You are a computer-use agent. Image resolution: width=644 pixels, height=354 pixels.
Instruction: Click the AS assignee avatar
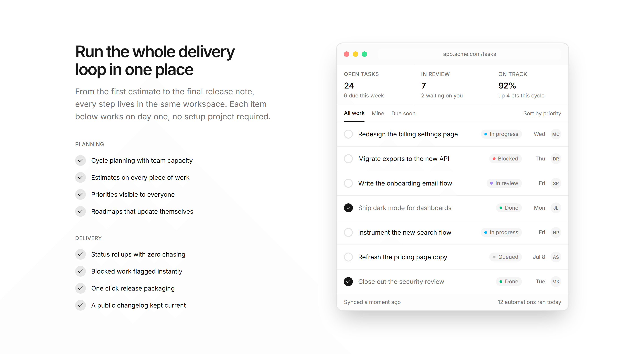click(x=556, y=257)
